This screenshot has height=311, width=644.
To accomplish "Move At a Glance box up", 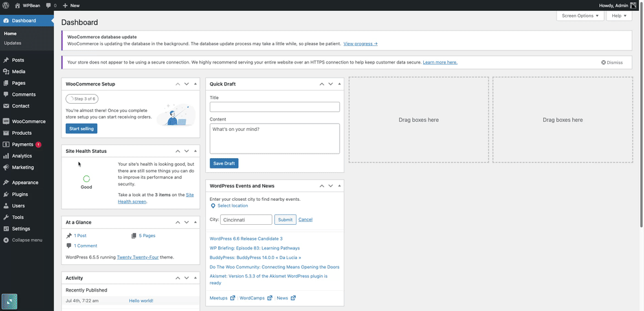I will (178, 222).
